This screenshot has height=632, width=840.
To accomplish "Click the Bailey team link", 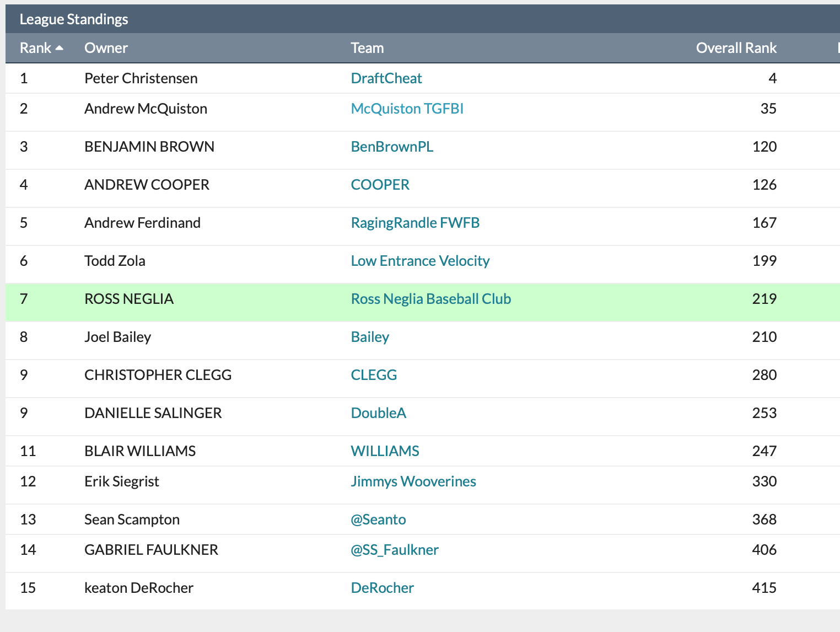I will coord(370,337).
